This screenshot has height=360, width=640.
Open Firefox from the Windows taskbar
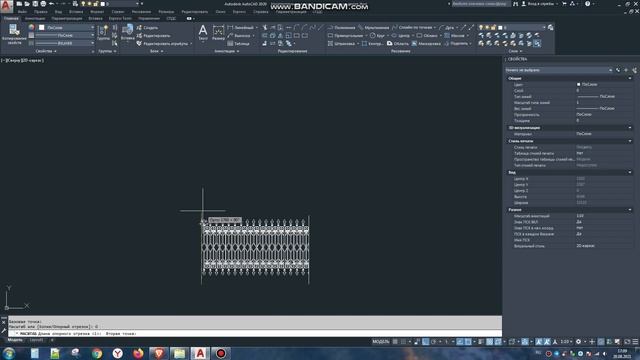point(138,353)
